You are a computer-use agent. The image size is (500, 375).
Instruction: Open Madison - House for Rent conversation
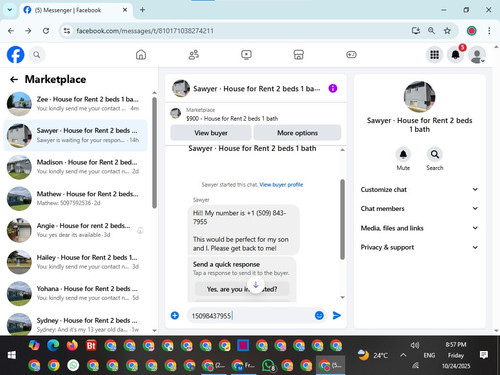[75, 167]
